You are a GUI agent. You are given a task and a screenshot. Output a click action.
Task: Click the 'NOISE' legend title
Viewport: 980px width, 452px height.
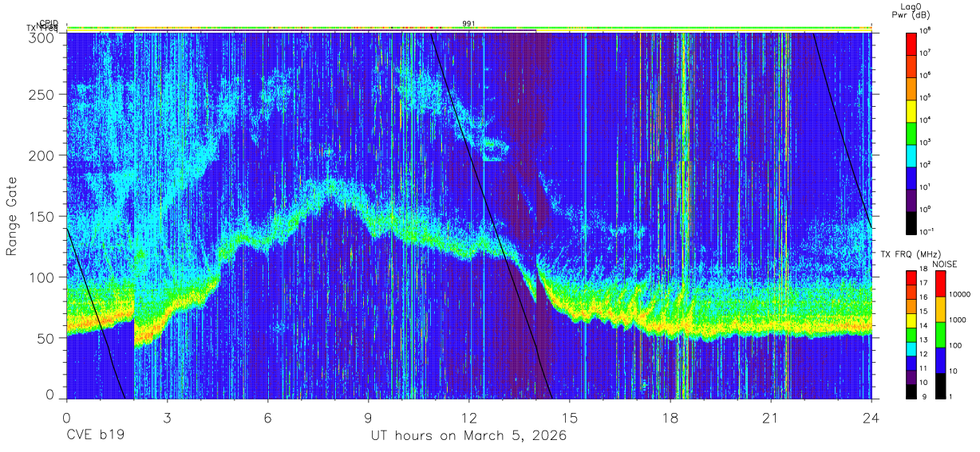(944, 263)
